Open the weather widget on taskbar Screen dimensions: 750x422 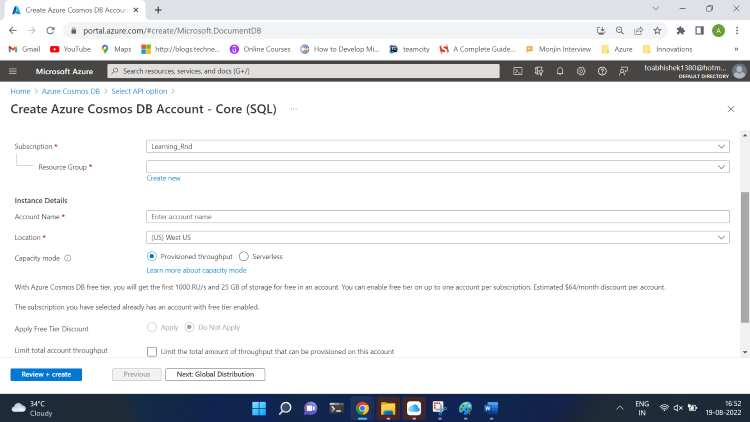point(32,408)
